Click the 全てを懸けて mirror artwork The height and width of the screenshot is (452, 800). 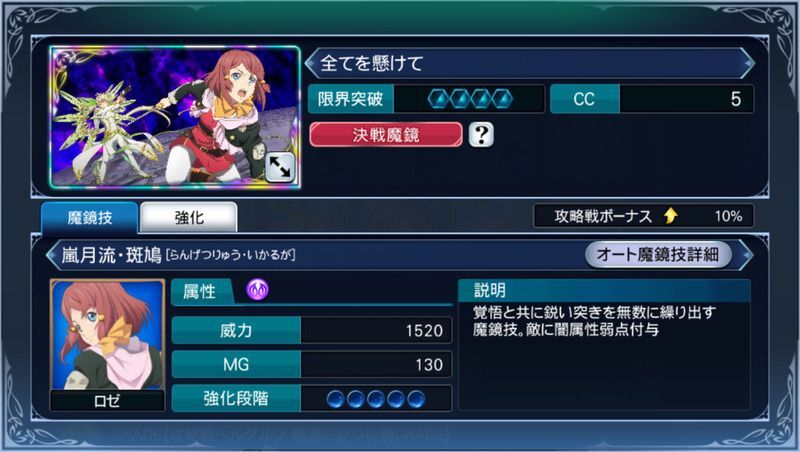point(175,117)
